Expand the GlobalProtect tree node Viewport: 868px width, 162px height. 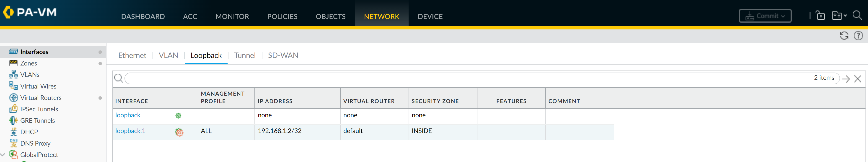tap(3, 154)
